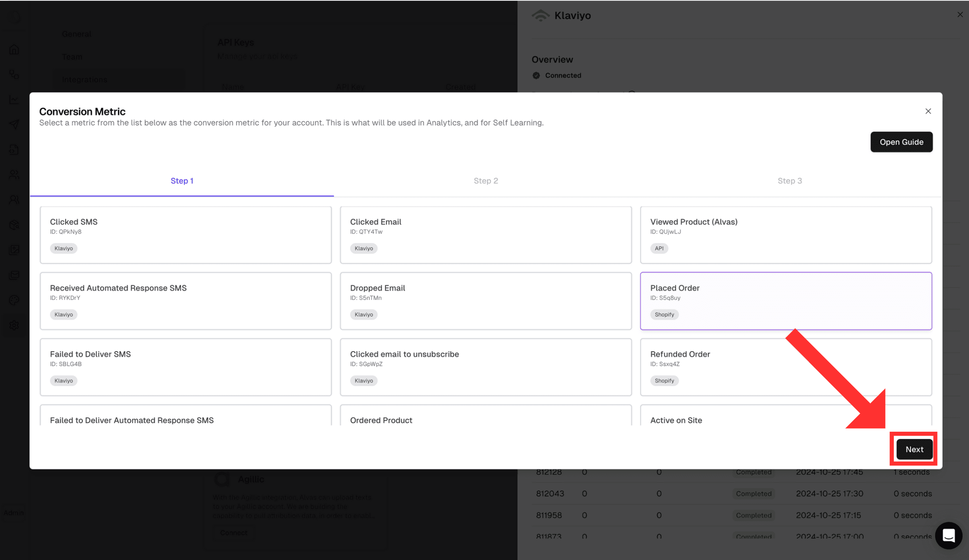Viewport: 969px width, 560px height.
Task: Open the paper plane send icon
Action: (14, 124)
